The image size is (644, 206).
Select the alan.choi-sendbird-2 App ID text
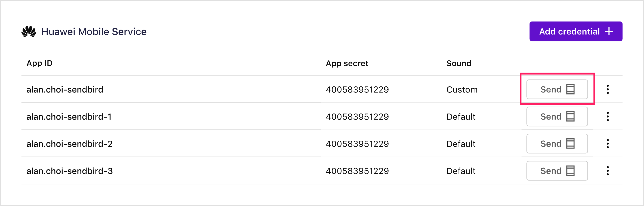(x=70, y=144)
